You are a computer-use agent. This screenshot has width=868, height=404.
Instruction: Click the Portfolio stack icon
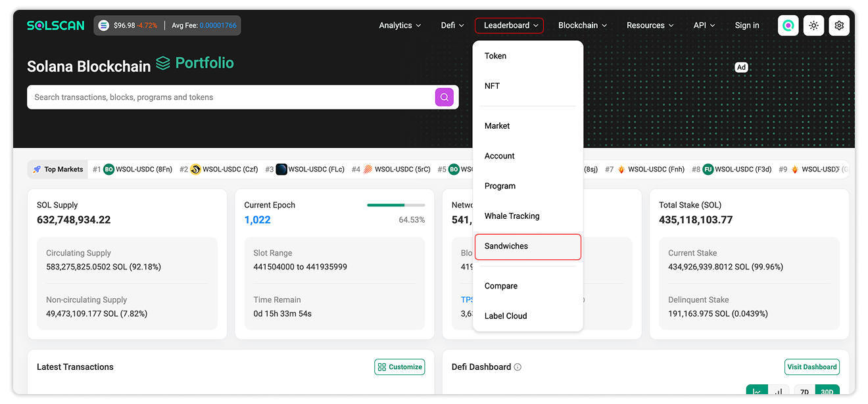[163, 63]
